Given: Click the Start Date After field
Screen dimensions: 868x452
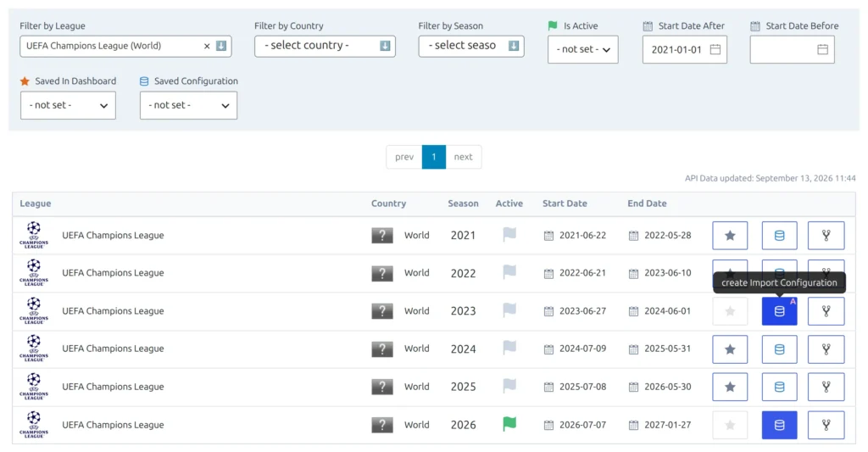Looking at the screenshot, I should pyautogui.click(x=685, y=49).
